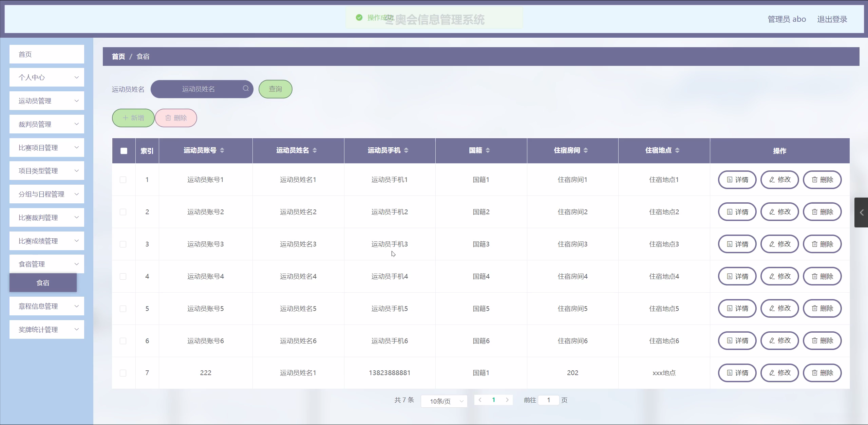Expand the collapsed right side panel arrow

[x=861, y=212]
